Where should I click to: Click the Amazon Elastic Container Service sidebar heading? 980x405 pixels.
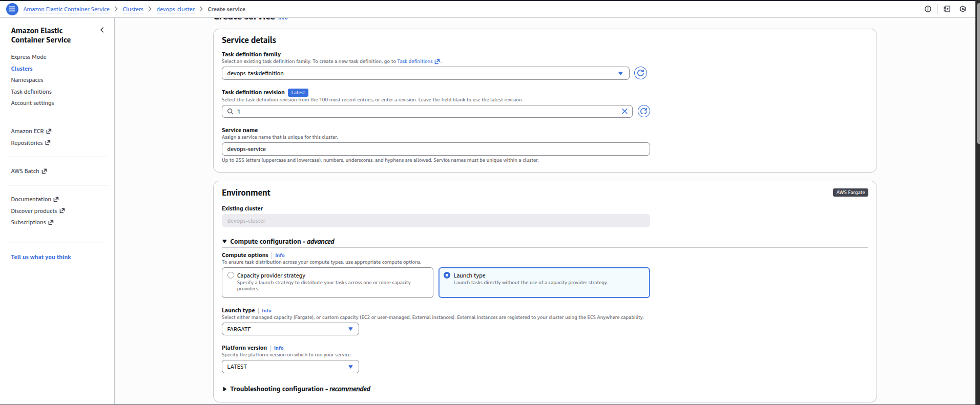[x=41, y=35]
